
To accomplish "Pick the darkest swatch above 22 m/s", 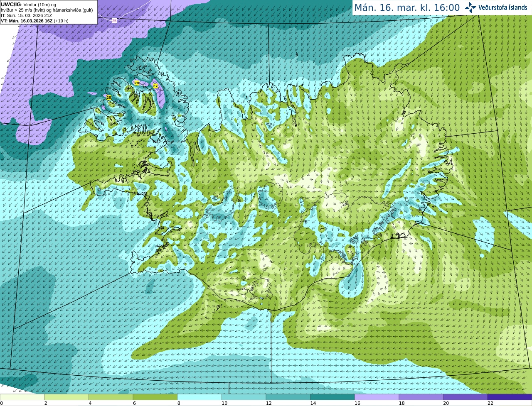I will pyautogui.click(x=510, y=397).
